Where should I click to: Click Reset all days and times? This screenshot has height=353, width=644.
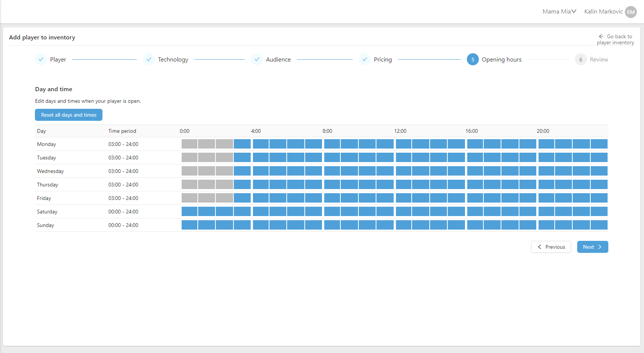[x=69, y=115]
